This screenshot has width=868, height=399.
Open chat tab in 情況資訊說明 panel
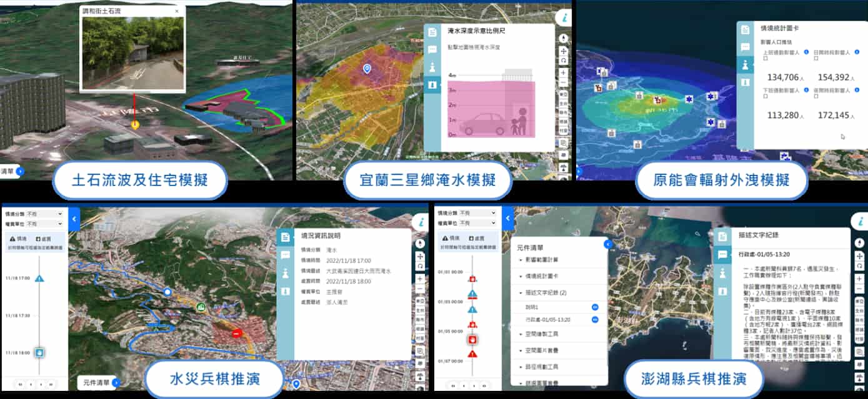click(285, 255)
